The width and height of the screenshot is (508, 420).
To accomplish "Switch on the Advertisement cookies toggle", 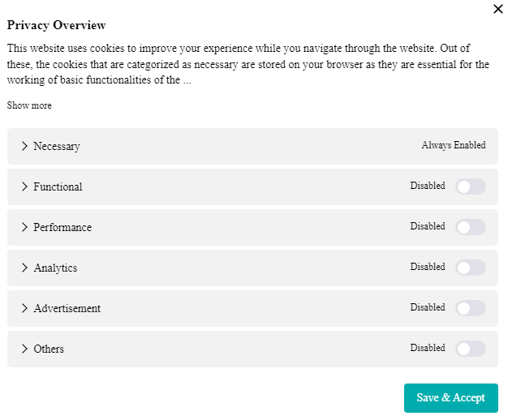I will (x=471, y=308).
